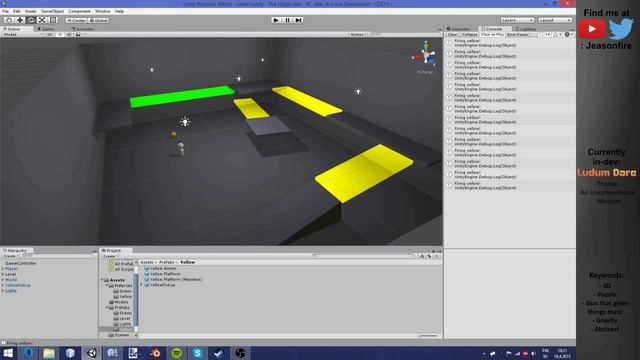Open Spotify from the taskbar

click(176, 353)
